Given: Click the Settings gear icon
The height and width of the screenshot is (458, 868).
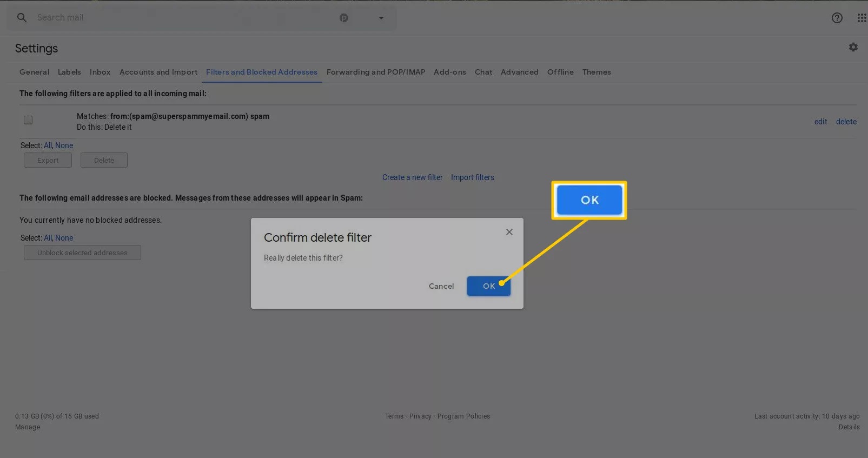Looking at the screenshot, I should [x=853, y=48].
